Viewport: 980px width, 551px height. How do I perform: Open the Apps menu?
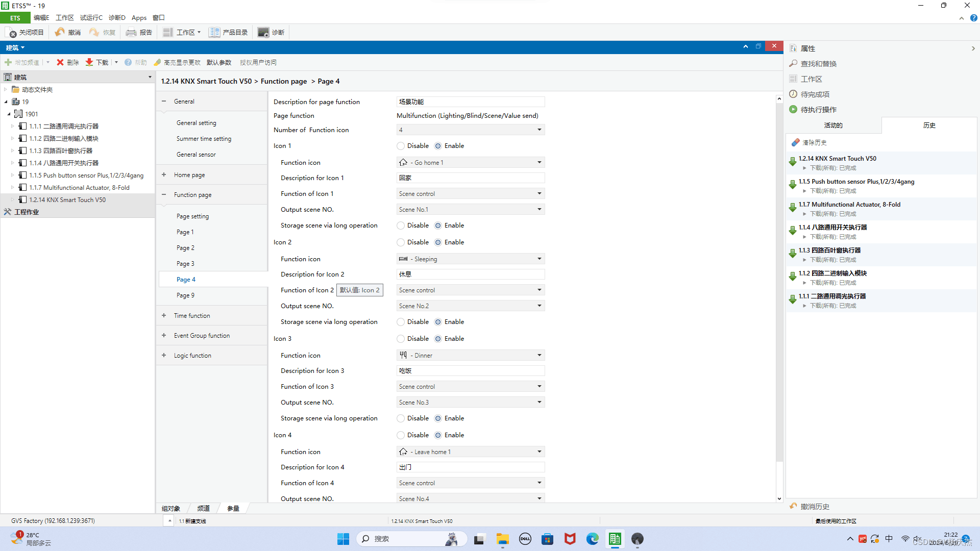[x=139, y=18]
